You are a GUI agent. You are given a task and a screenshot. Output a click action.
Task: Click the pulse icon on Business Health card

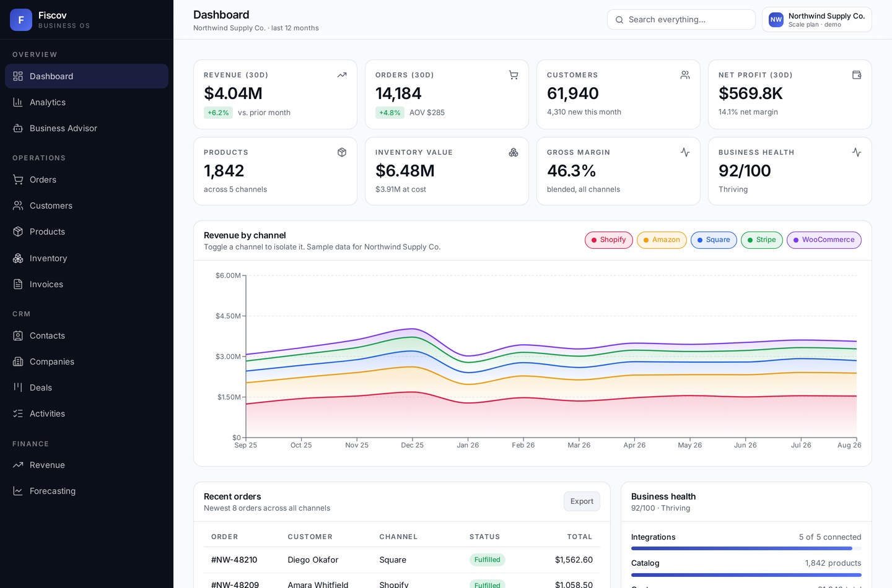857,152
